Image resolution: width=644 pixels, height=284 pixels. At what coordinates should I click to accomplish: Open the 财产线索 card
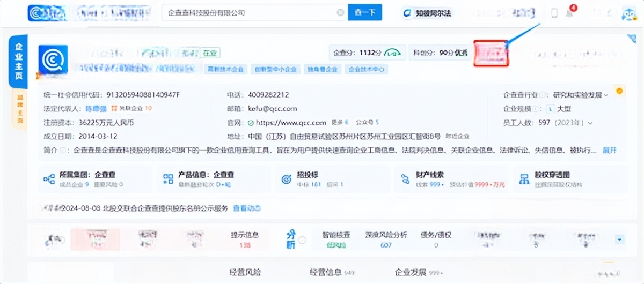coord(451,180)
